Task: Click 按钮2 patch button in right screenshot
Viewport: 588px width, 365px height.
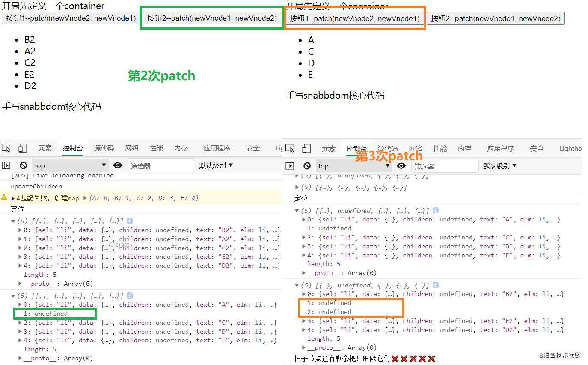Action: click(496, 18)
